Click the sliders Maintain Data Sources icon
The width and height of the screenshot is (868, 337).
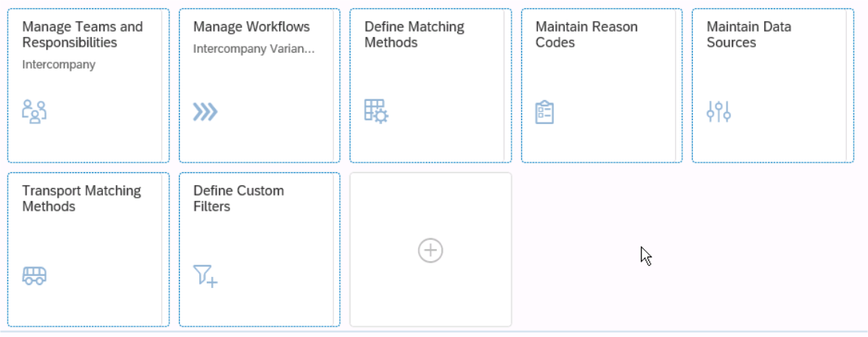tap(718, 112)
